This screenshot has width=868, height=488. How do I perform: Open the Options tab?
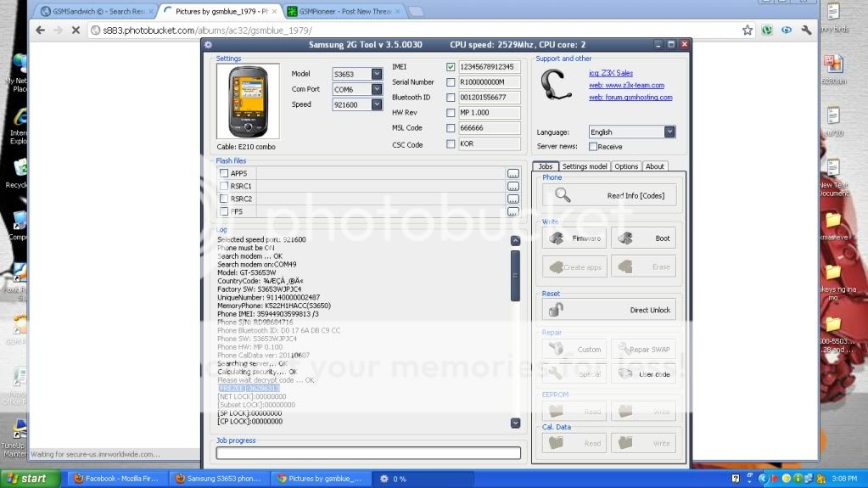(x=626, y=166)
